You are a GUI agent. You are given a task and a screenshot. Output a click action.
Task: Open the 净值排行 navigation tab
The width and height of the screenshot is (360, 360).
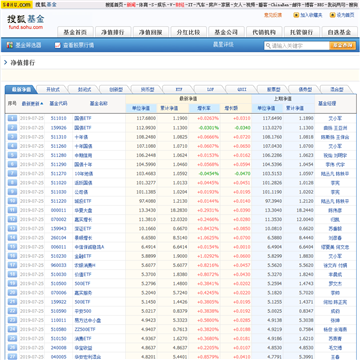112,32
